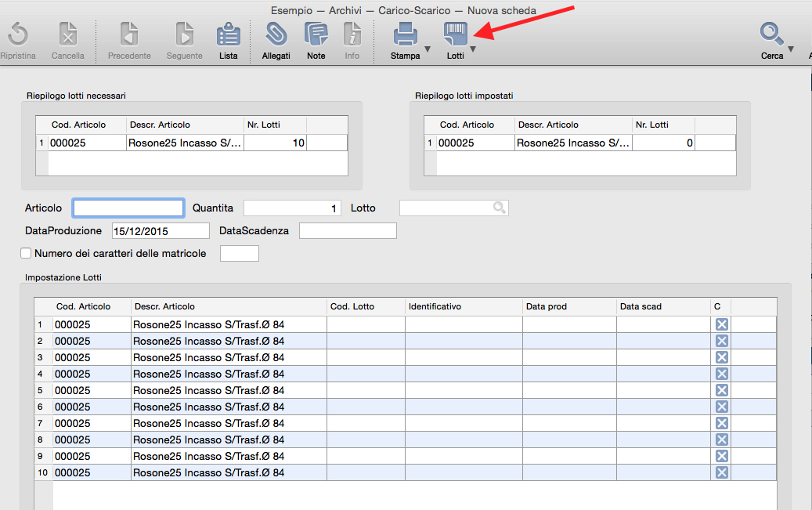Focus the Articolo input field
This screenshot has height=510, width=812.
click(x=128, y=208)
